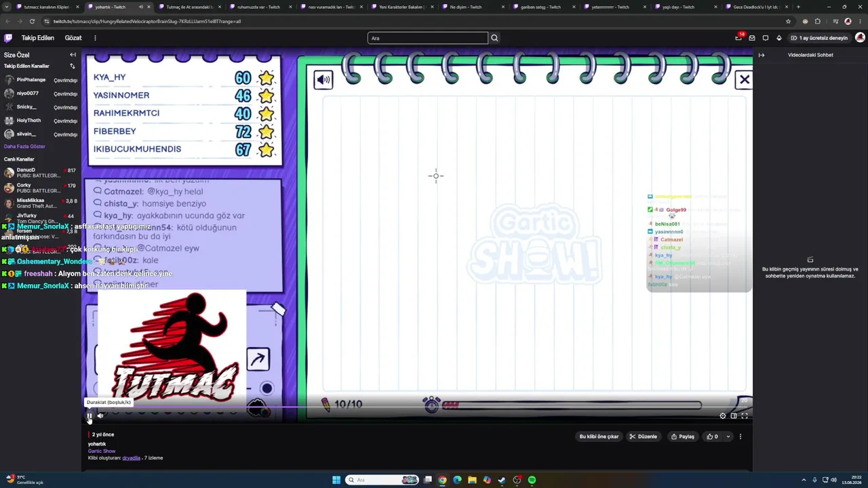Click Bu klibi öne çıkar button
This screenshot has height=488, width=868.
(x=599, y=436)
